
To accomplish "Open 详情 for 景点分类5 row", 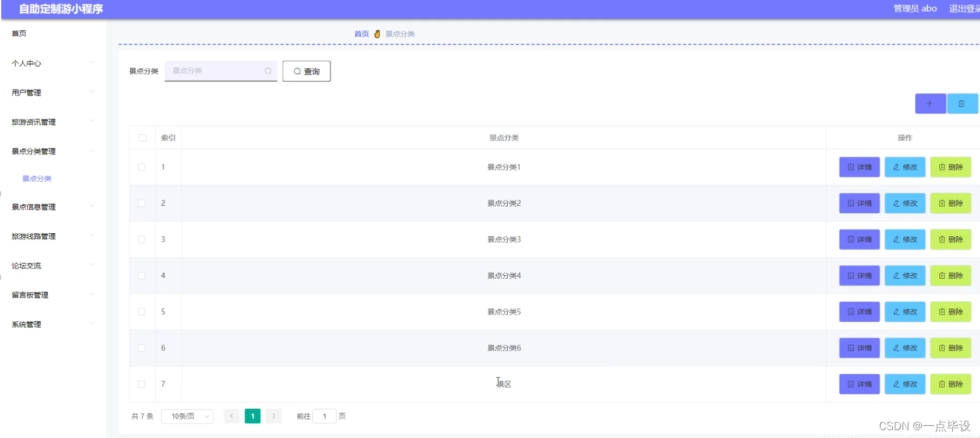I will point(859,312).
